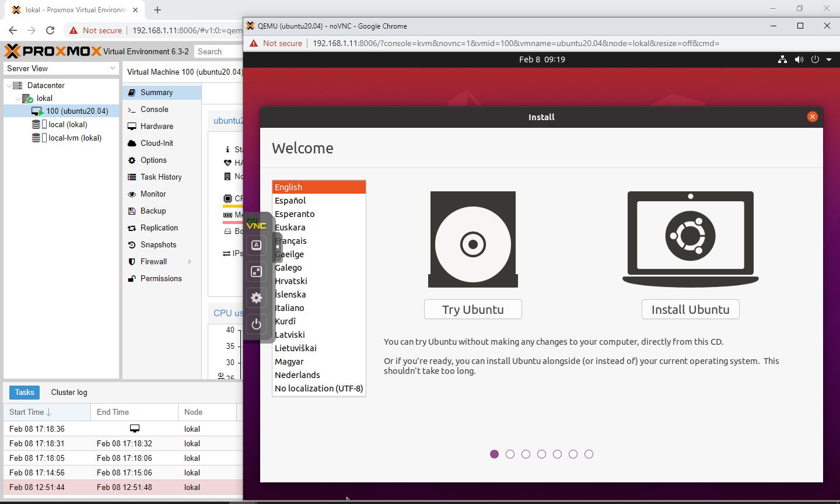Screen dimensions: 840x504
Task: Close the Ubuntu Install dialog
Action: coord(812,117)
